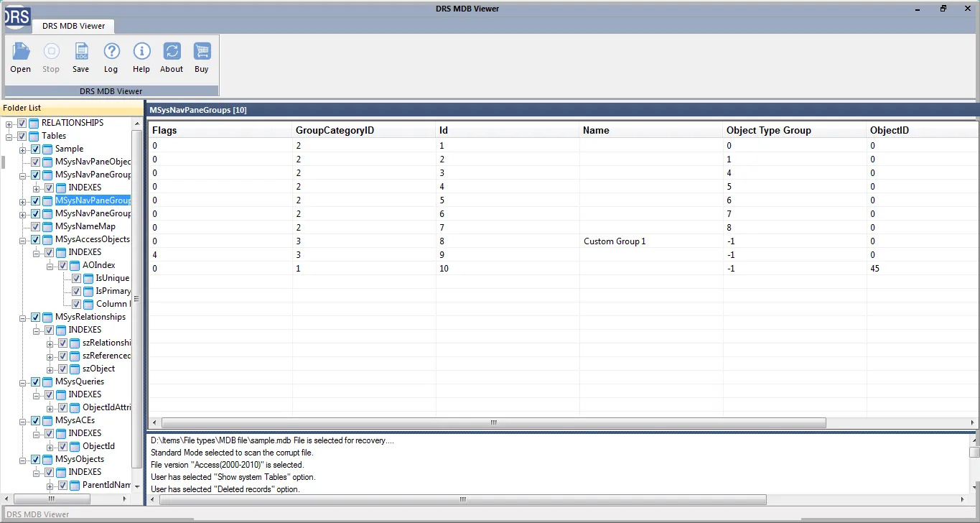Click the Object Type Group column header
The width and height of the screenshot is (980, 523).
(768, 130)
